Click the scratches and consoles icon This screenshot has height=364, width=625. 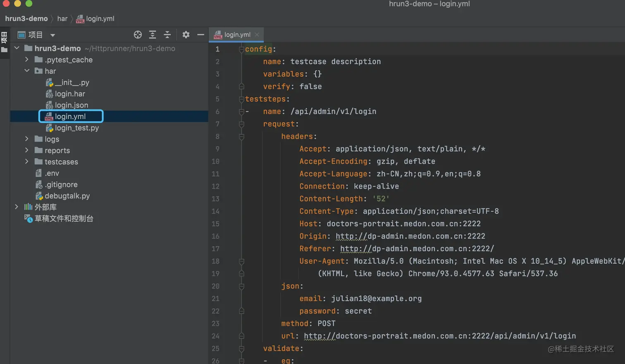pos(28,218)
